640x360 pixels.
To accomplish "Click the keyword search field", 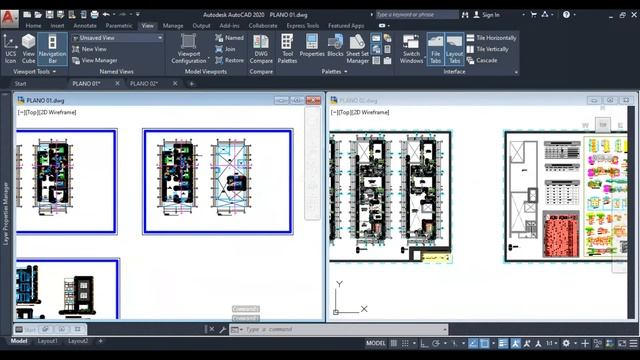I will tap(416, 15).
